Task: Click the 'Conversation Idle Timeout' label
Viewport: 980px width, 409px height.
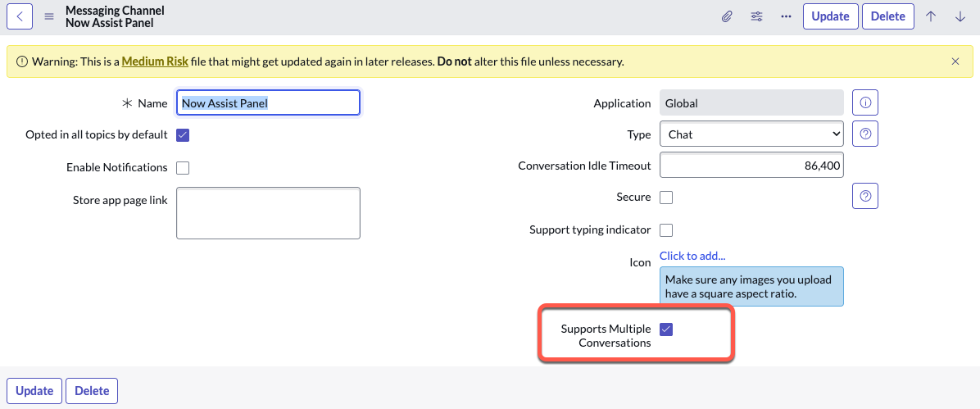Action: [x=584, y=166]
